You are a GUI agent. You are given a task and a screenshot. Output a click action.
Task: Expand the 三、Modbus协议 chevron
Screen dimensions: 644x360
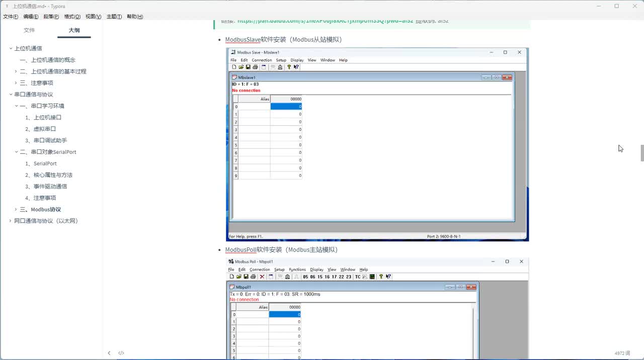click(x=16, y=210)
